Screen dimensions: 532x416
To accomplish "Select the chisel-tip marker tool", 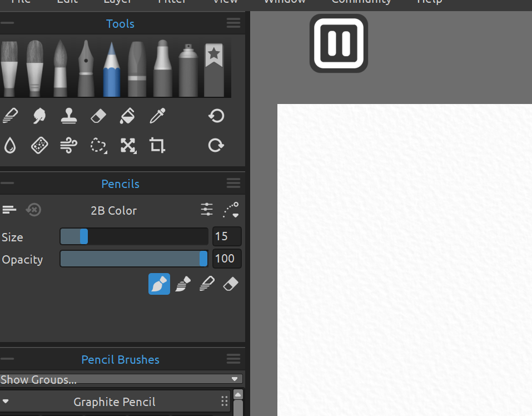I will tap(137, 69).
